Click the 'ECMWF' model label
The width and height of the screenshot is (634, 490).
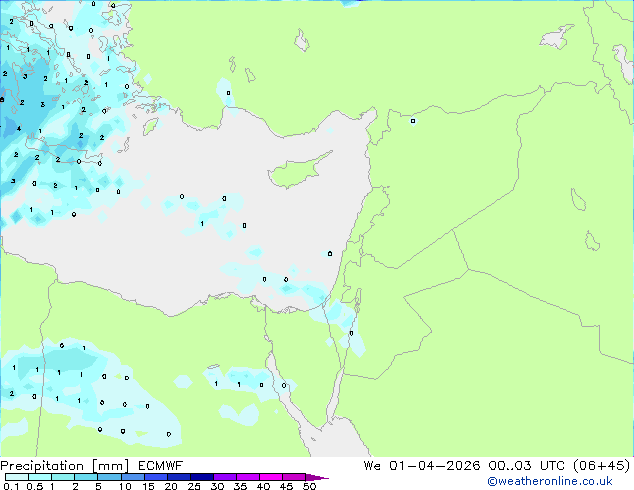click(x=161, y=465)
